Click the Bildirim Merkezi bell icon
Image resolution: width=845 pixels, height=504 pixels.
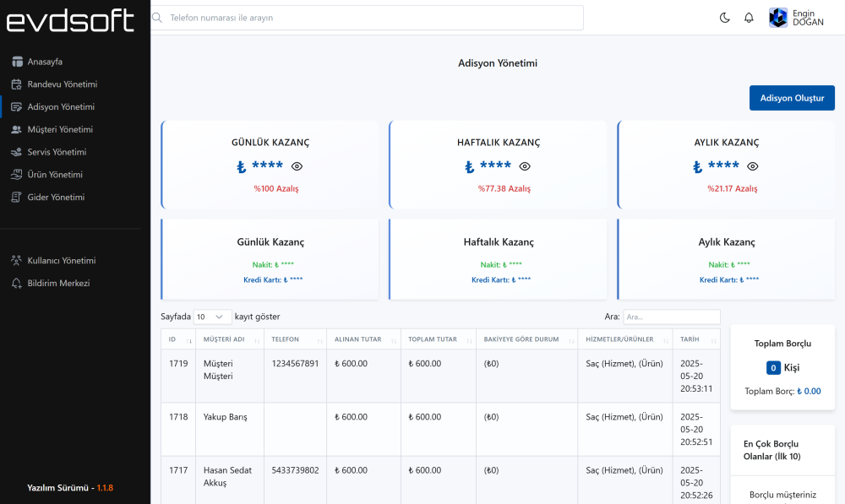point(17,284)
